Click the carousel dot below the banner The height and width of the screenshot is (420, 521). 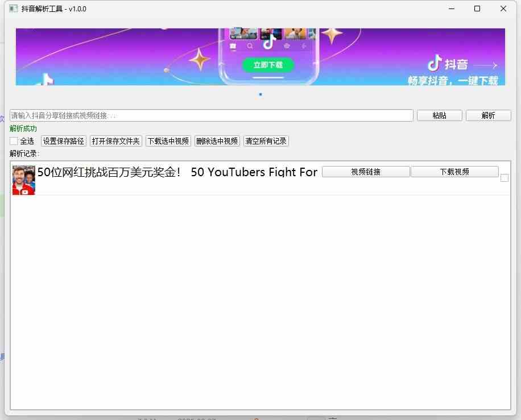coord(260,94)
